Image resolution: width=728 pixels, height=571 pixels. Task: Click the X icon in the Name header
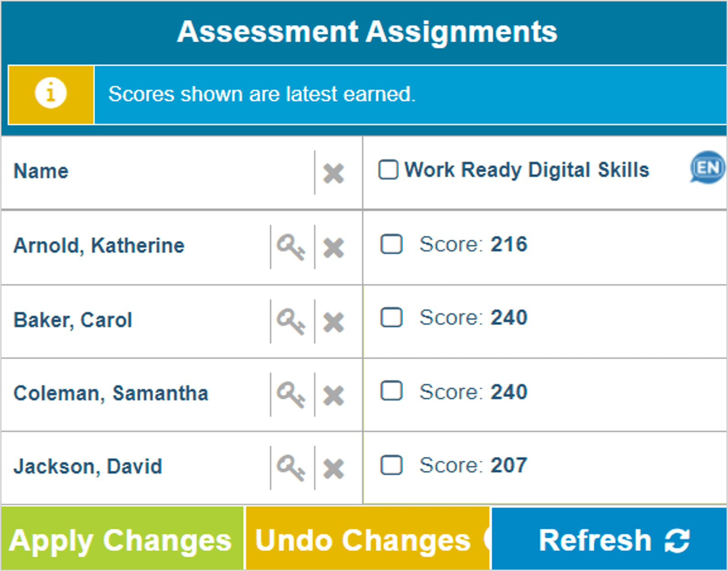[x=334, y=173]
